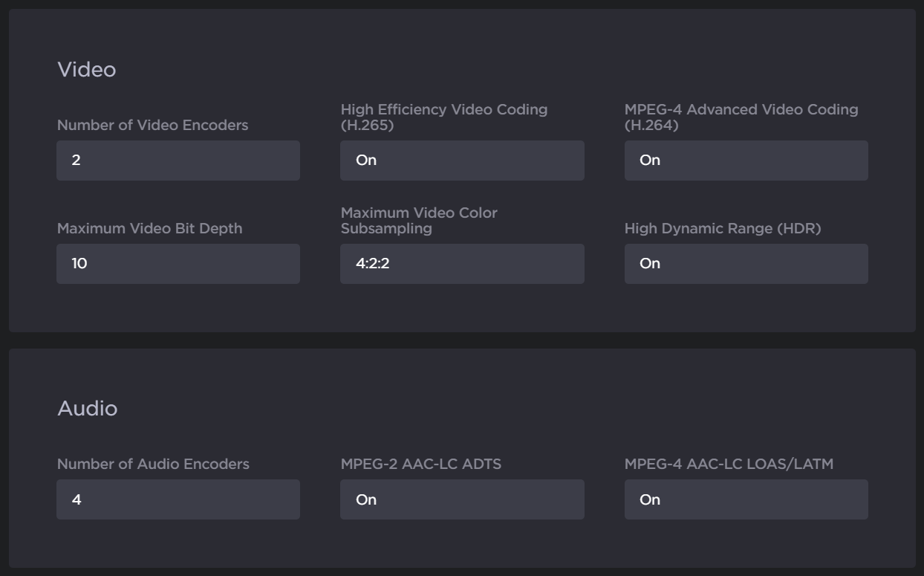This screenshot has height=576, width=924.
Task: Click the Number of Audio Encoders label
Action: pyautogui.click(x=153, y=465)
